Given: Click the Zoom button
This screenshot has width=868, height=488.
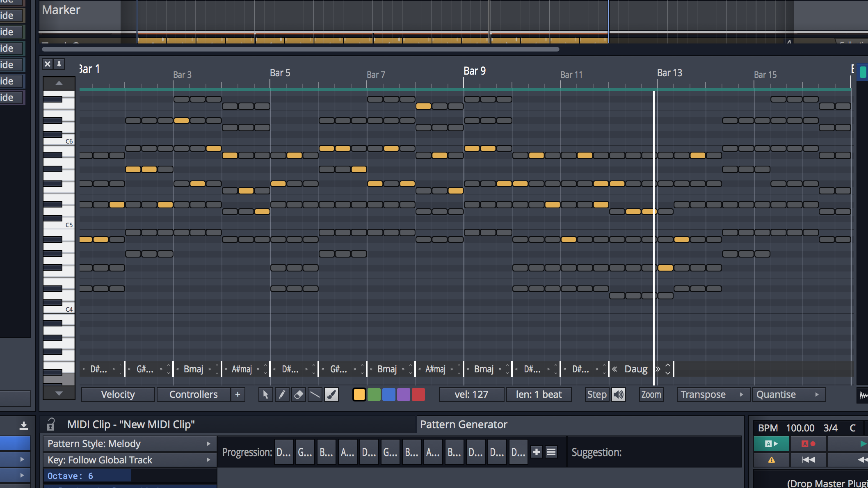Looking at the screenshot, I should click(x=651, y=395).
